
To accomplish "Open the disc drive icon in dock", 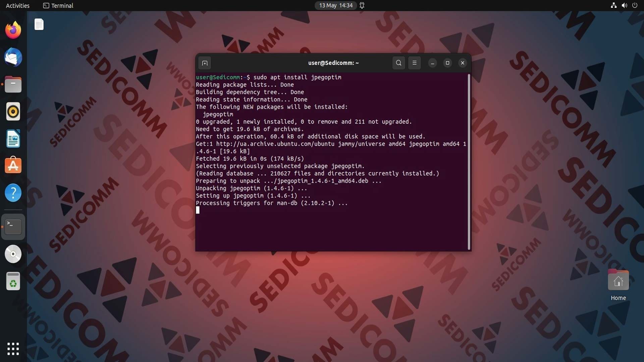I will pyautogui.click(x=13, y=254).
